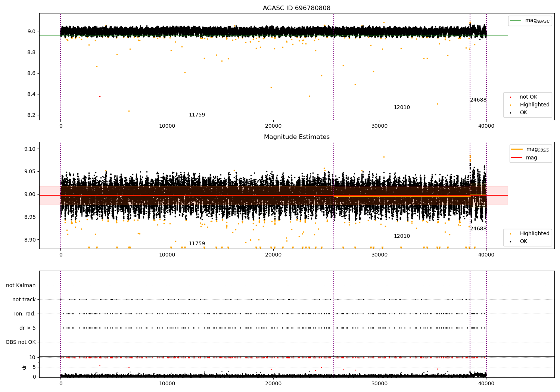Click the red line sample beside "mag" legend entry
This screenshot has width=560, height=392.
click(x=517, y=158)
